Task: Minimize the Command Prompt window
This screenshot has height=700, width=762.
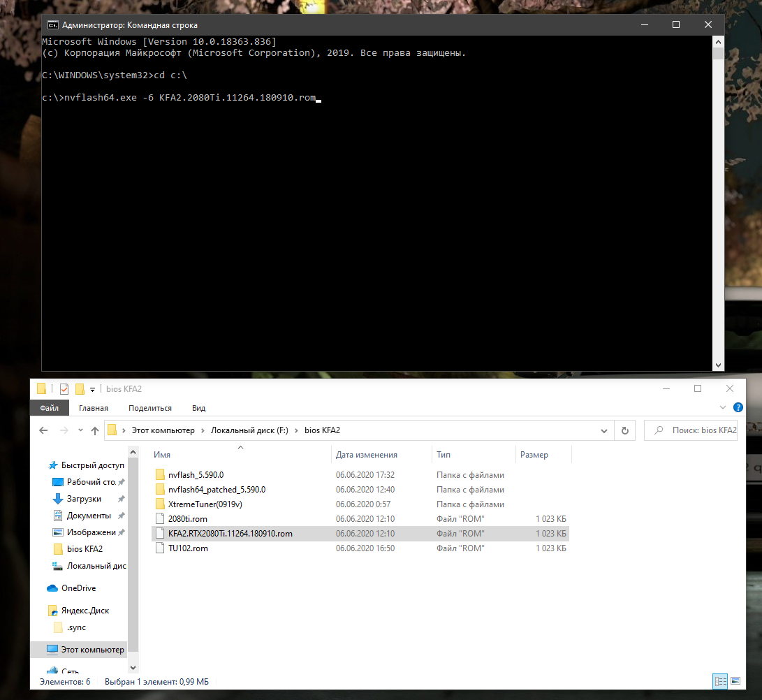Action: (645, 24)
